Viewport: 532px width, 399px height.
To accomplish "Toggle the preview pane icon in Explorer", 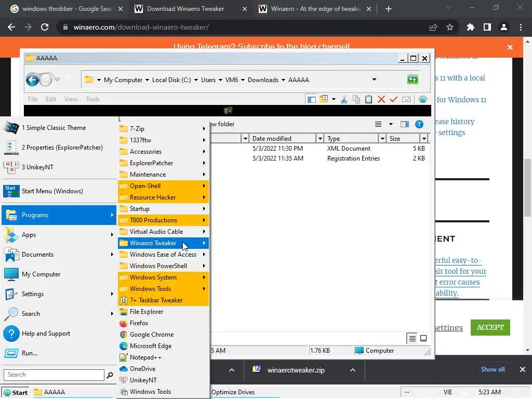I will [x=404, y=124].
